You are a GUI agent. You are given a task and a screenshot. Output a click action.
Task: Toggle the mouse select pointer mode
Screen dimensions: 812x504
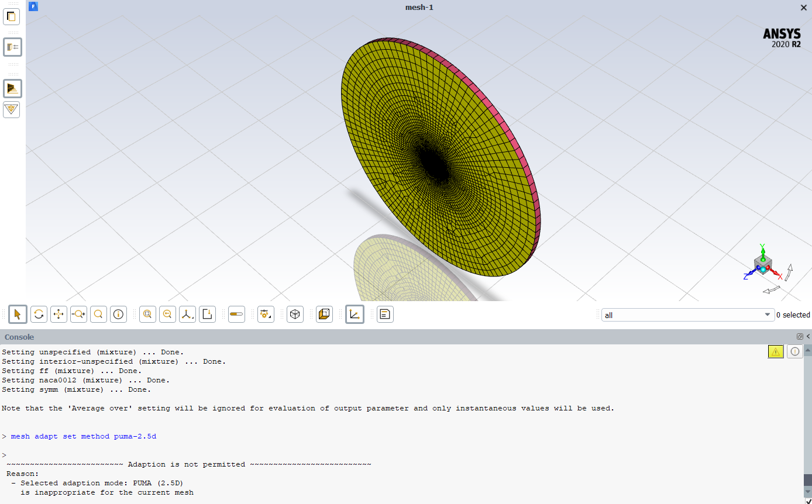tap(18, 315)
